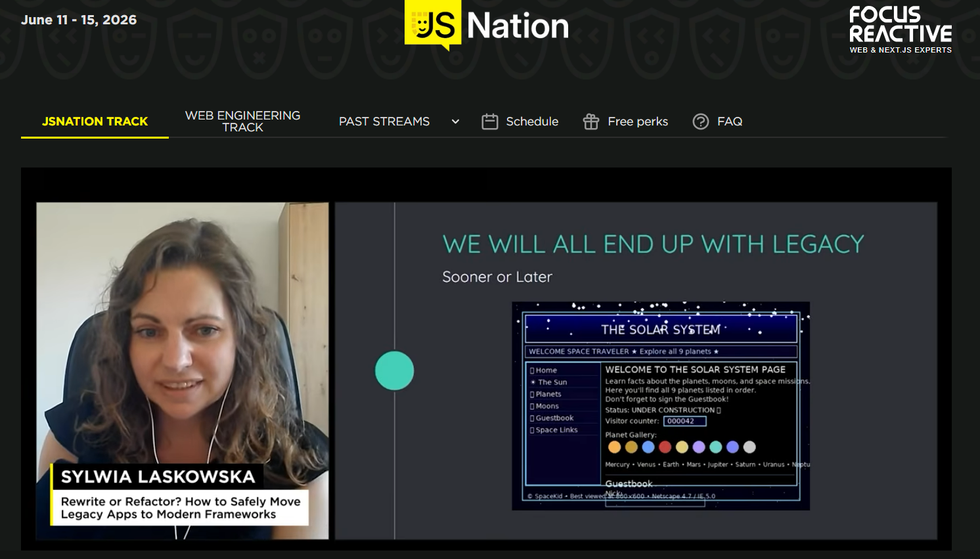Viewport: 980px width, 559px height.
Task: Click 'Guestbook' in the solar system sidebar
Action: pos(554,418)
